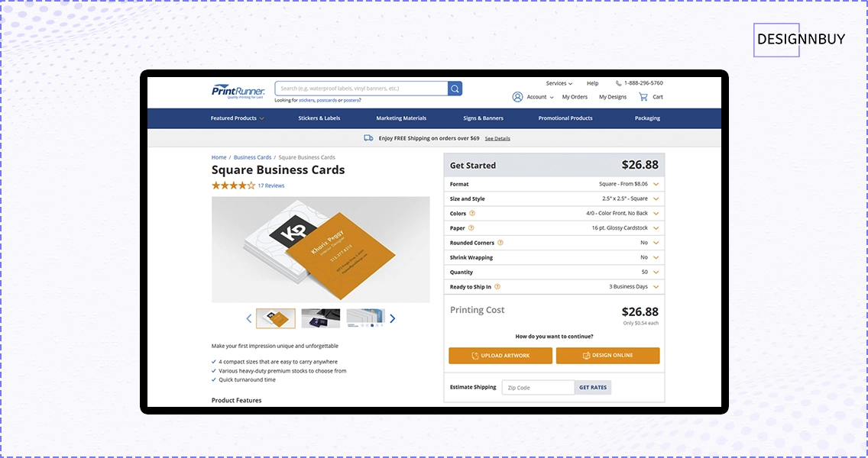The width and height of the screenshot is (868, 458).
Task: Open the Colors option dropdown
Action: 656,214
